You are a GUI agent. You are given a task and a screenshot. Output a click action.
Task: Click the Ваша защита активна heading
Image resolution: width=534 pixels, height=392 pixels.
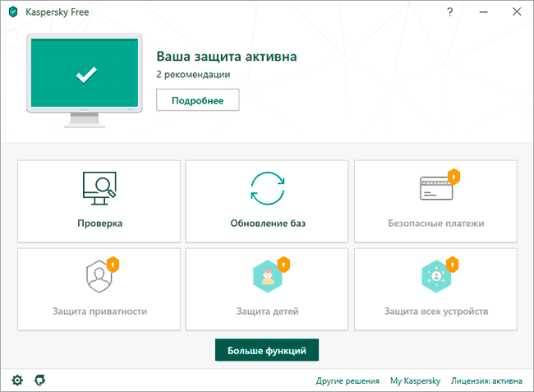[x=227, y=57]
